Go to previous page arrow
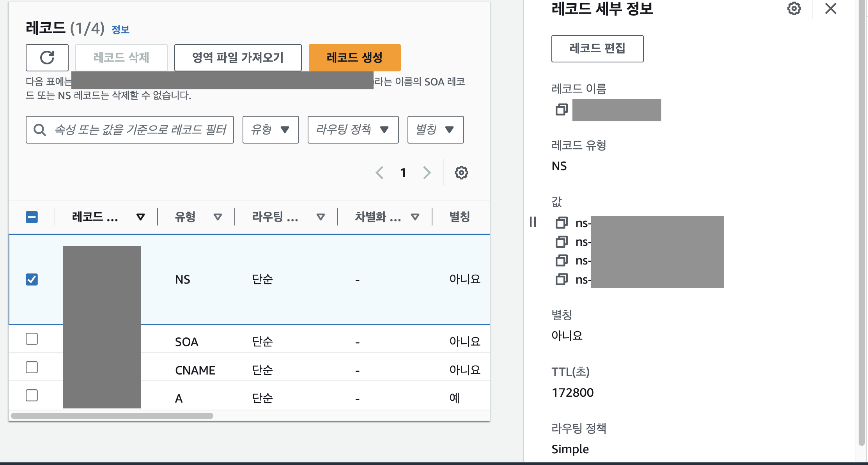 click(x=379, y=172)
